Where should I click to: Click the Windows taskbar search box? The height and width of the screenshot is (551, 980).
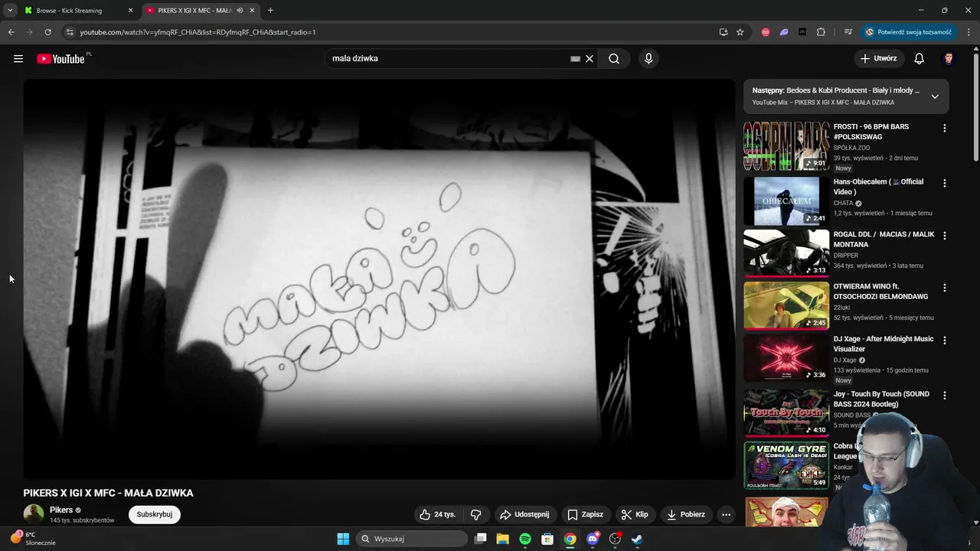click(413, 539)
